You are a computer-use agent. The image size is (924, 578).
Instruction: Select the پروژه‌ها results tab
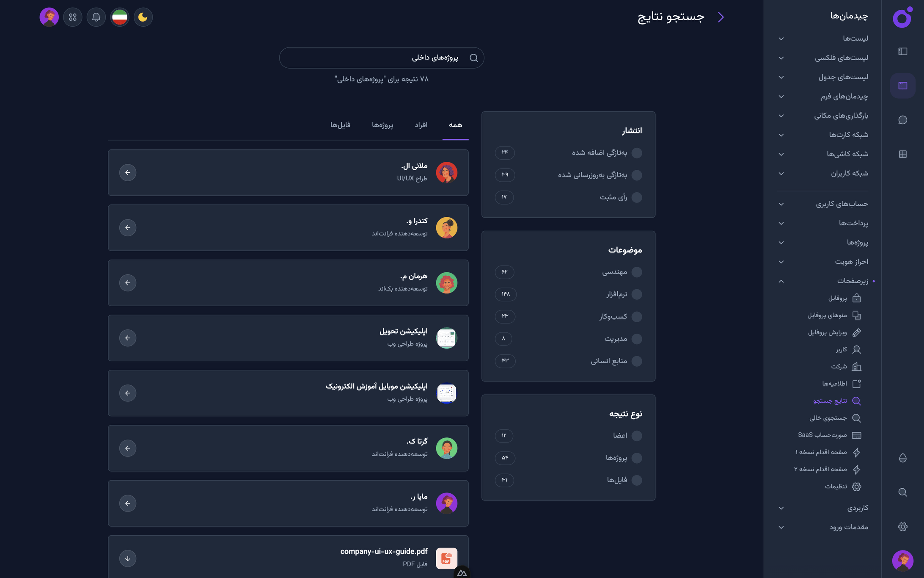click(382, 125)
